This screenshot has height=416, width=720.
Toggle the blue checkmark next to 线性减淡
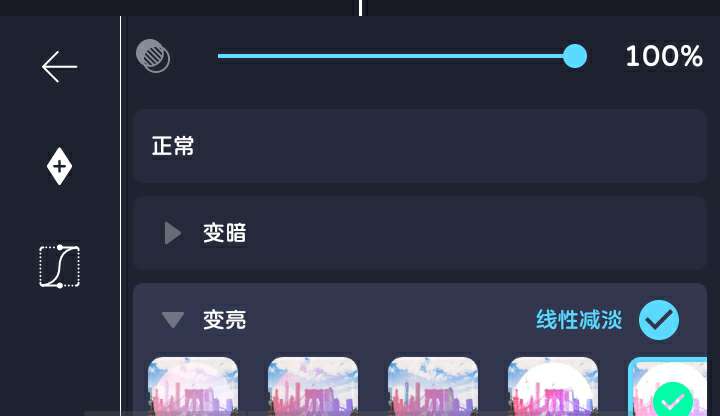point(659,320)
